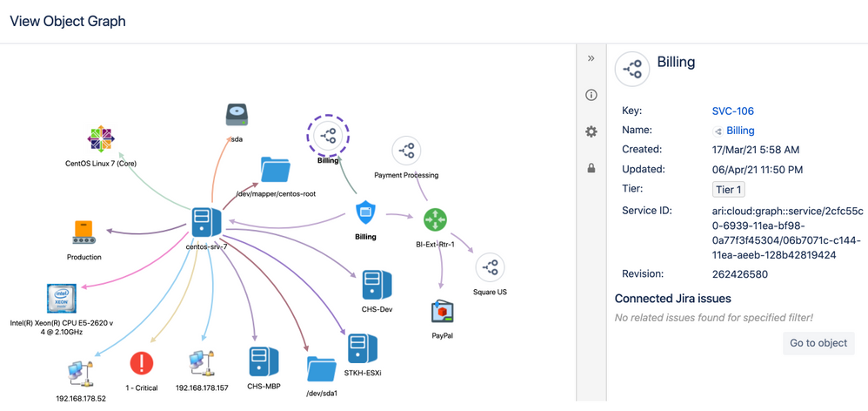Click the 'PayPal' node label

[x=443, y=335]
